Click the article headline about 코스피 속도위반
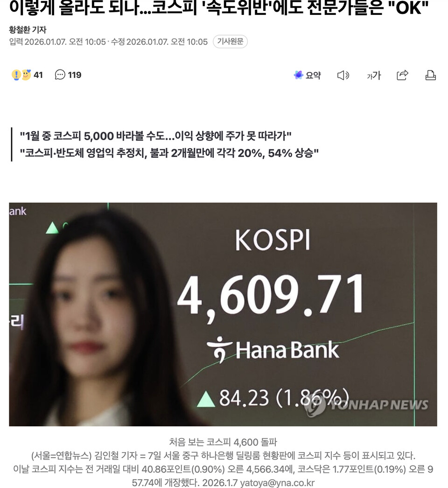 pos(219,7)
